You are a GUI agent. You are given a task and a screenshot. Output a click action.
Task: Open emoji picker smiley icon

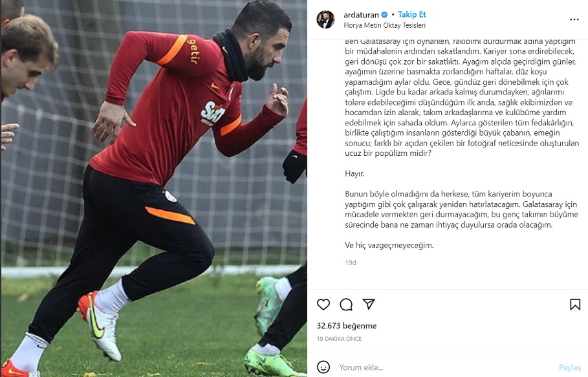(x=323, y=367)
